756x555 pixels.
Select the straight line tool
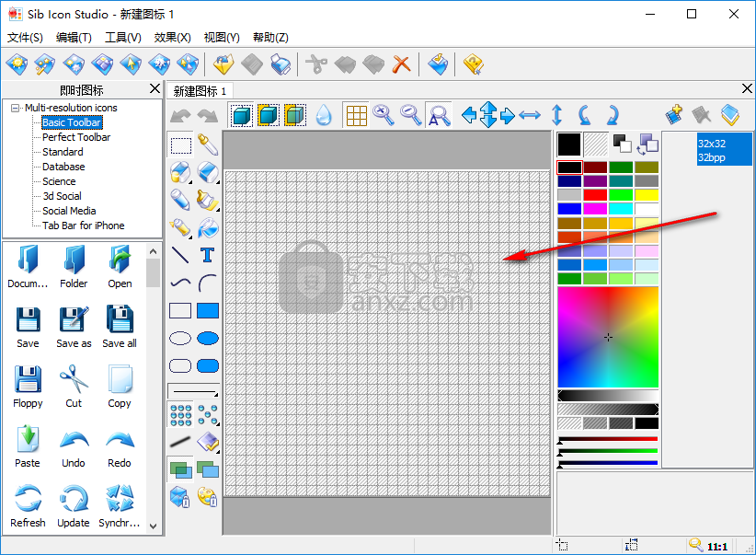coord(181,255)
